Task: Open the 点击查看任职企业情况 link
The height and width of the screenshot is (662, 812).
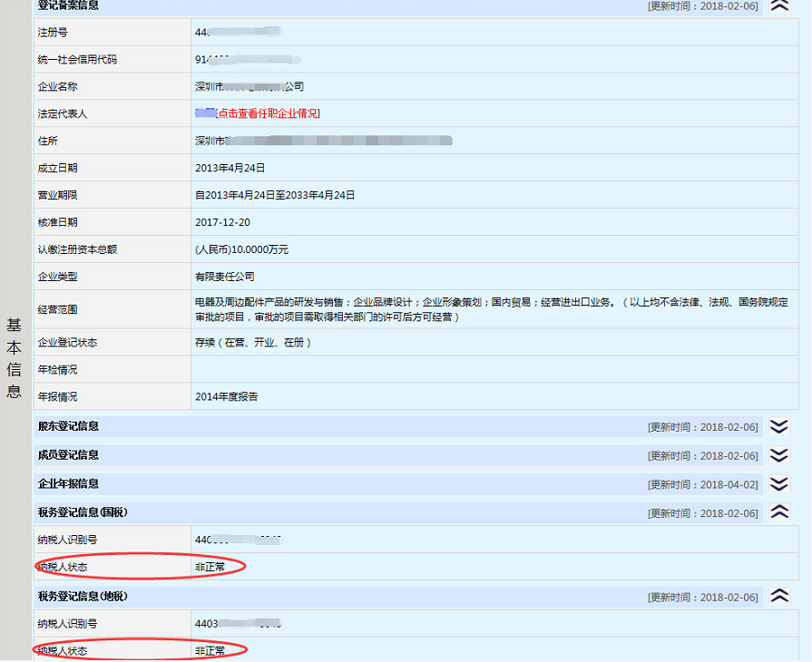Action: point(269,113)
